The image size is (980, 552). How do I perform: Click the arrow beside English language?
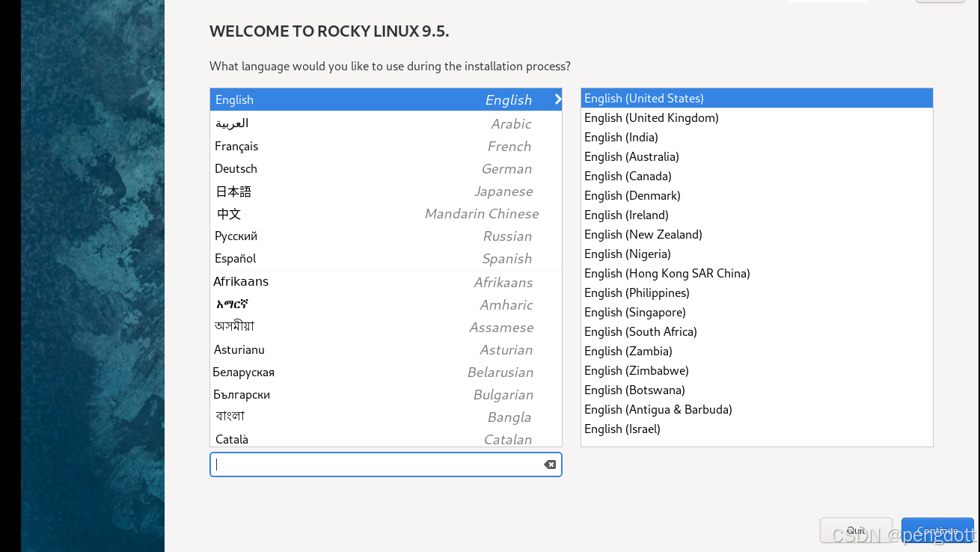pos(558,99)
